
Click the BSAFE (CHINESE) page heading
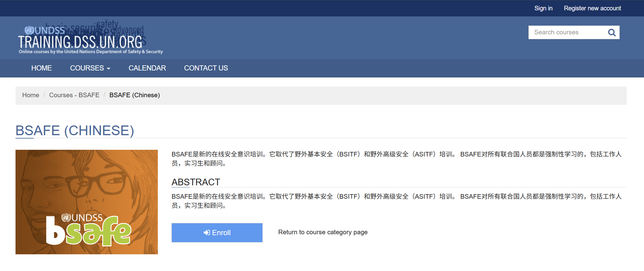point(75,131)
